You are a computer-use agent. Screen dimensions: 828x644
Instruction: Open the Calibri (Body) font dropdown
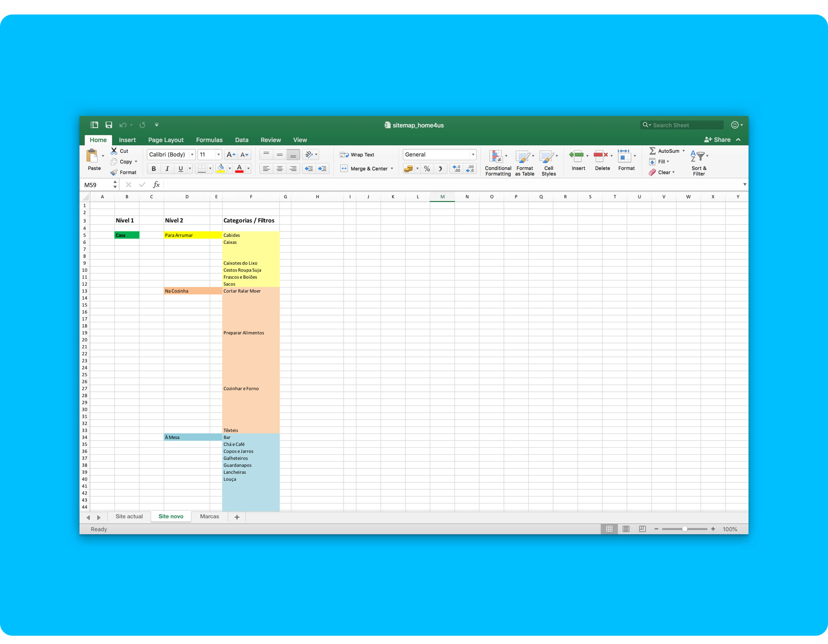(x=192, y=154)
